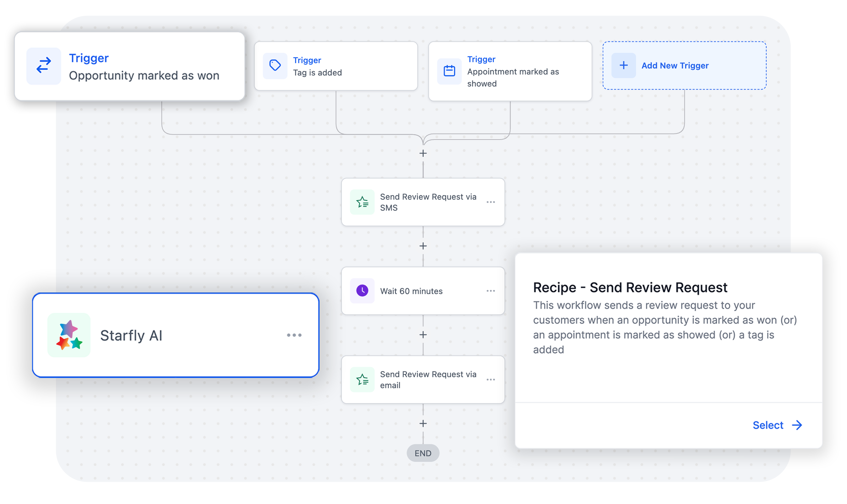Image resolution: width=847 pixels, height=504 pixels.
Task: Click the Starfly AI colorful stars icon
Action: (x=69, y=335)
